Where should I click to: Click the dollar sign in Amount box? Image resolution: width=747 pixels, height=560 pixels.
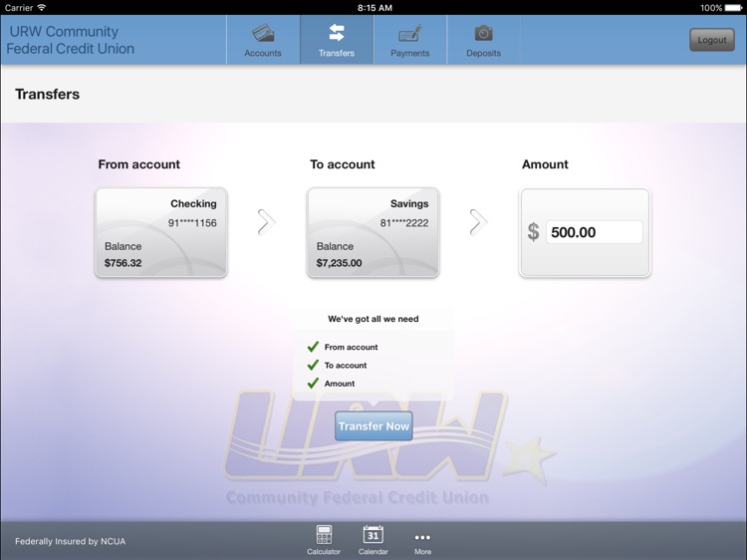click(x=533, y=232)
